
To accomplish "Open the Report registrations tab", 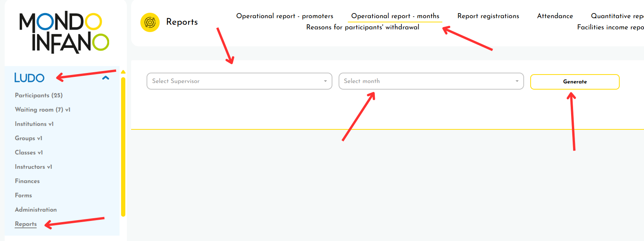I will [488, 16].
